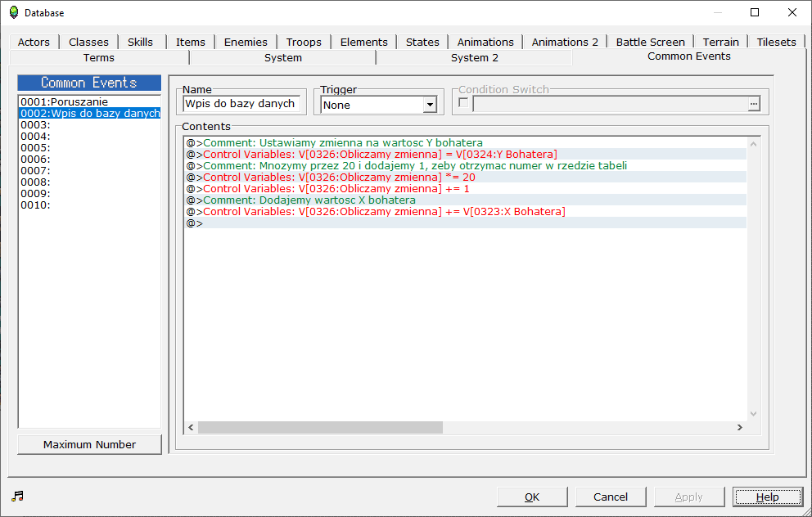The width and height of the screenshot is (812, 517).
Task: Select comment 'Mnozymy przez 20 i dodajemy 1'
Action: (x=466, y=165)
